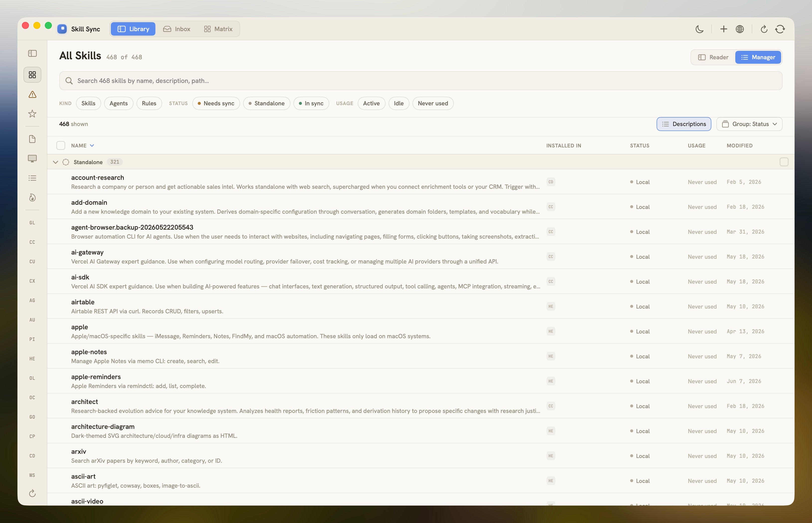This screenshot has height=523, width=812.
Task: Select the WS agent in sidebar
Action: coord(32,475)
